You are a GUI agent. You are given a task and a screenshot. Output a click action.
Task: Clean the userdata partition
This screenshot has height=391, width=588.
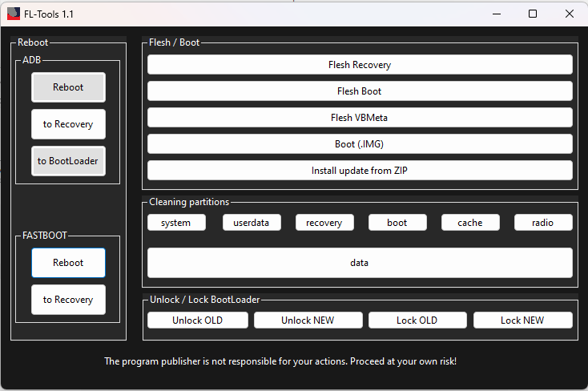pyautogui.click(x=252, y=223)
